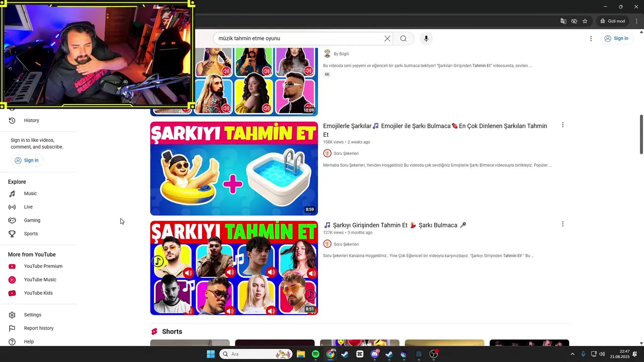Click Sign in at top right
Image resolution: width=644 pixels, height=362 pixels.
point(616,38)
